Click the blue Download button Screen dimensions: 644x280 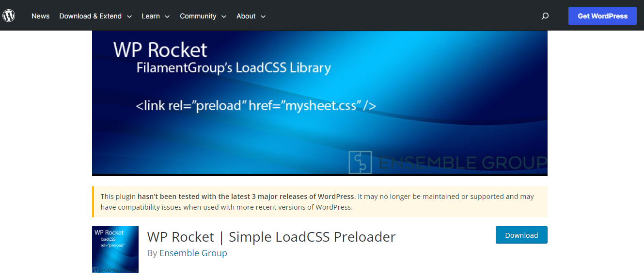click(x=521, y=235)
